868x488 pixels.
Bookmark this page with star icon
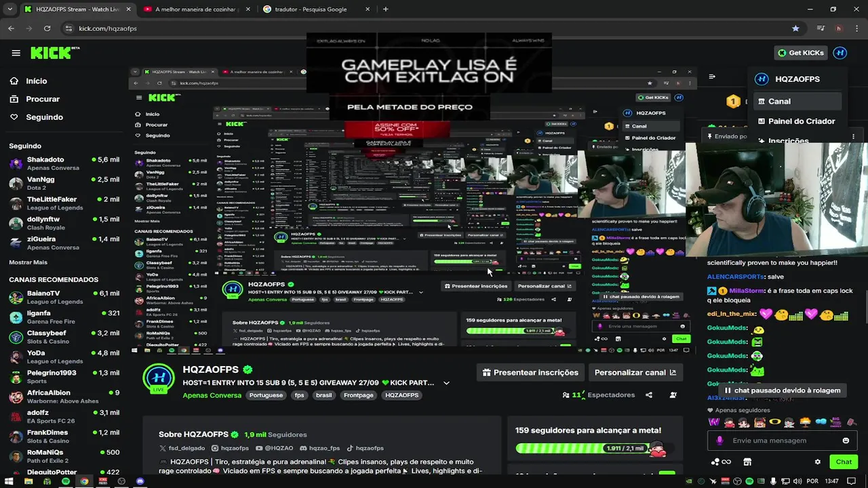795,28
